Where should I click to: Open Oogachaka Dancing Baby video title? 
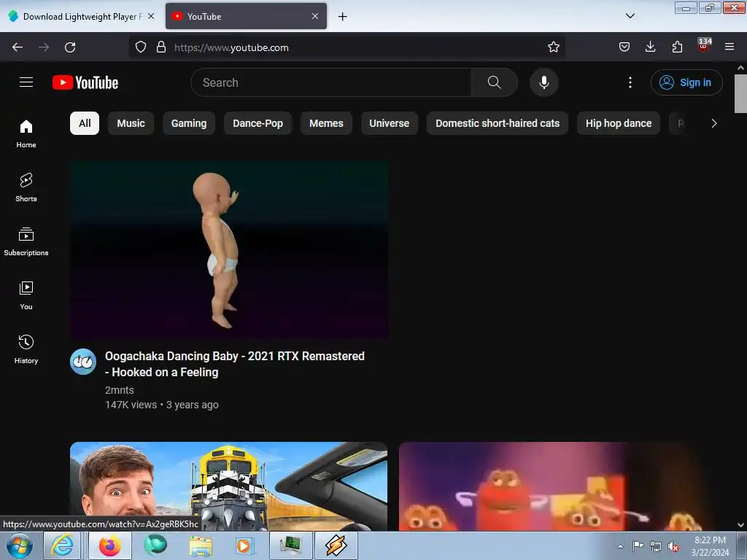click(x=234, y=364)
